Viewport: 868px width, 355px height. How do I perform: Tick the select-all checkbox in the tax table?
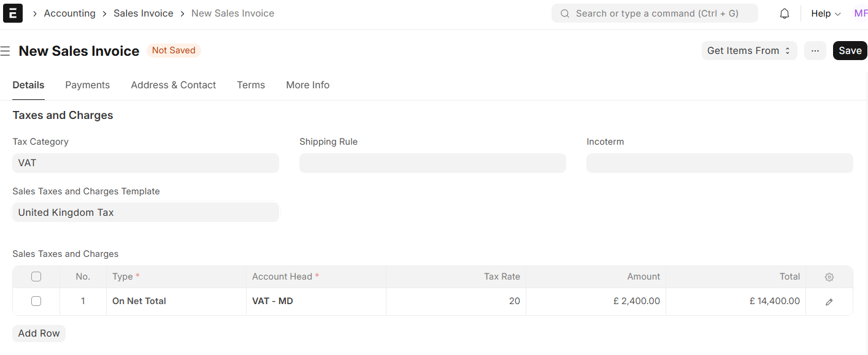(36, 277)
